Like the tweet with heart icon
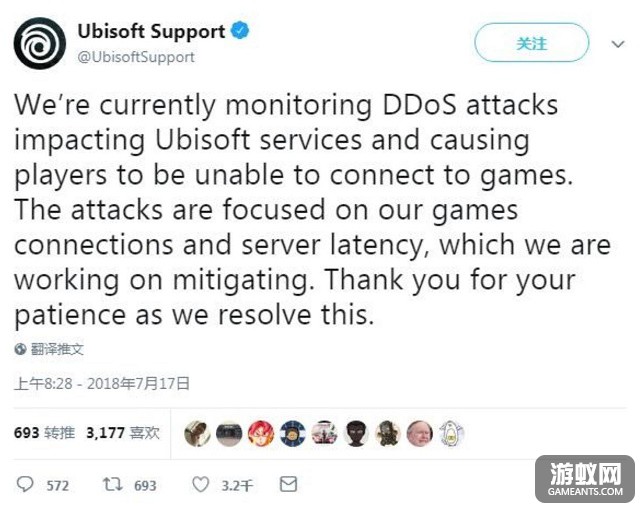Viewport: 640px width, 508px height. pos(200,484)
